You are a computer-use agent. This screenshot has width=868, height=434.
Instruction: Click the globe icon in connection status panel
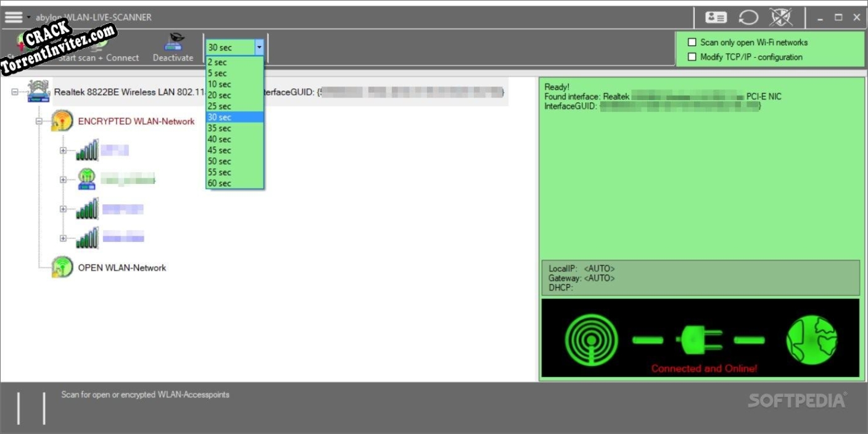click(x=811, y=338)
